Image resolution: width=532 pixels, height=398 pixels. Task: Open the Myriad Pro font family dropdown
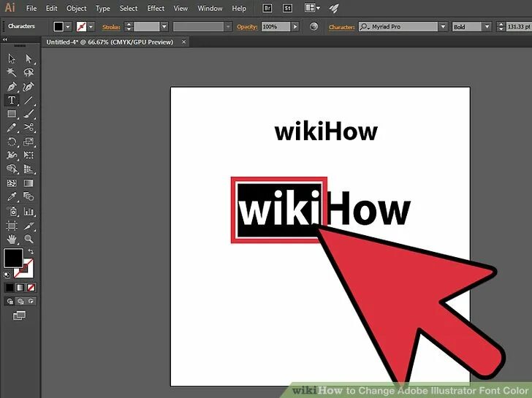click(443, 26)
